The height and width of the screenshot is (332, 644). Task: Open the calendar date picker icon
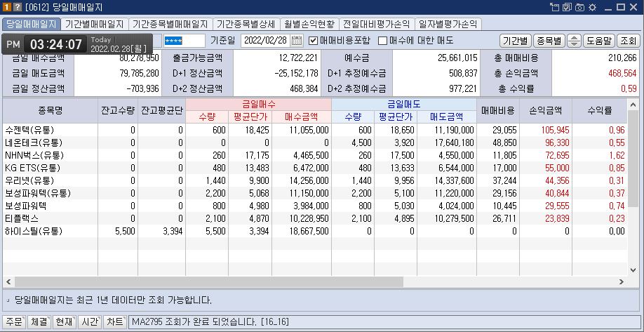[x=297, y=40]
